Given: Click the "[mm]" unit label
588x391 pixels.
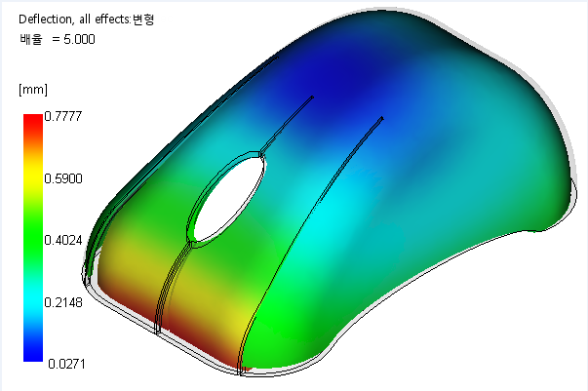Looking at the screenshot, I should point(33,90).
